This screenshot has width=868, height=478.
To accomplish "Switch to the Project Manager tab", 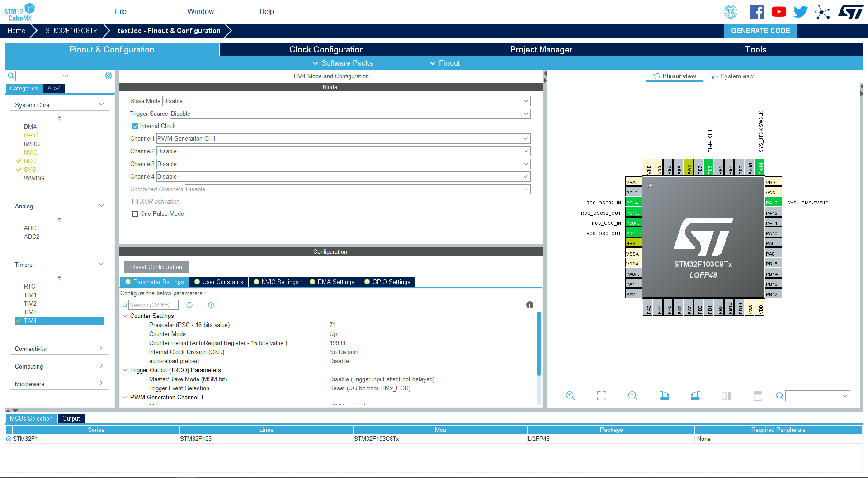I will pos(541,49).
